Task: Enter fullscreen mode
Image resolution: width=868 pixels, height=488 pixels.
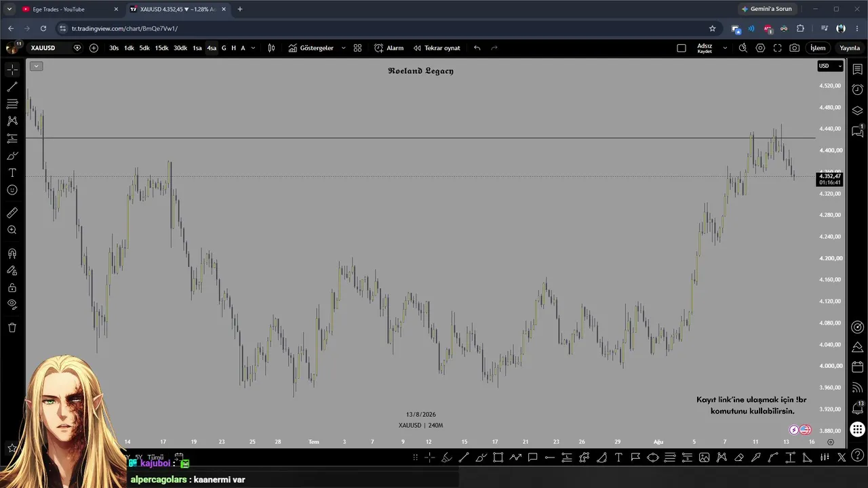Action: [777, 48]
